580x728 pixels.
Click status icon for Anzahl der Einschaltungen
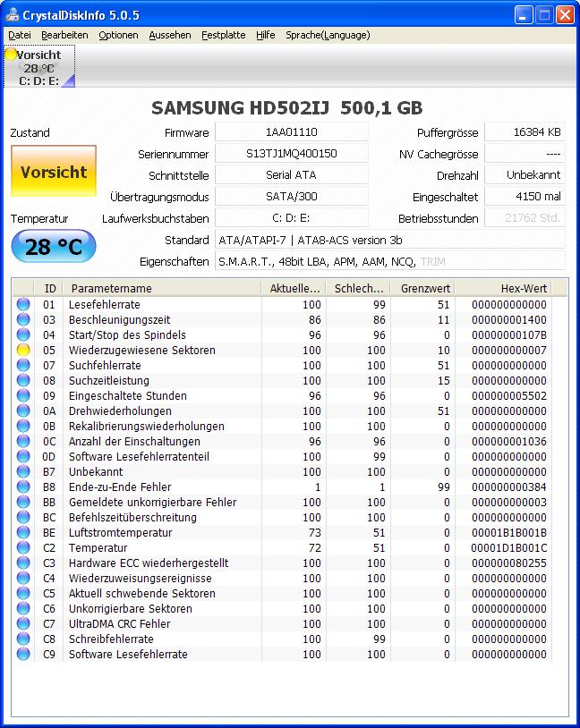click(x=23, y=441)
